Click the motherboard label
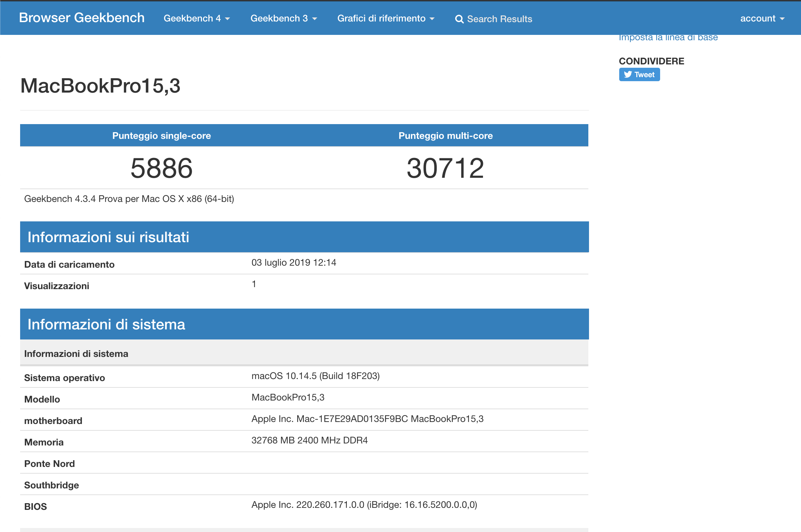This screenshot has height=532, width=801. (x=53, y=421)
